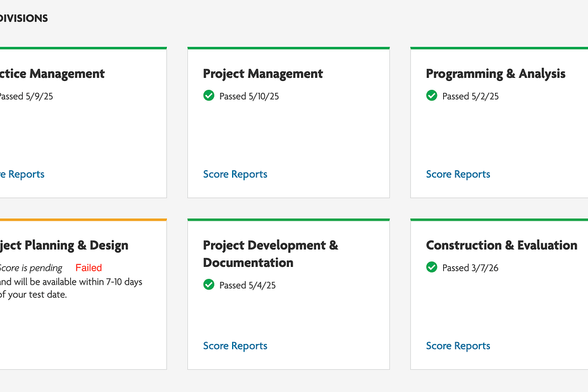The image size is (588, 392).
Task: Click the Construction & Evaluation green check icon
Action: click(x=432, y=267)
